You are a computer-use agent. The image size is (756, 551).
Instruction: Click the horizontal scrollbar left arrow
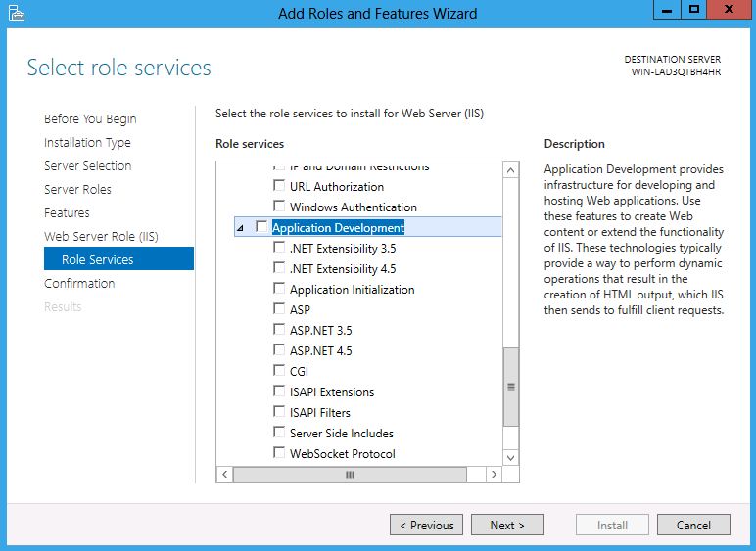click(x=224, y=475)
